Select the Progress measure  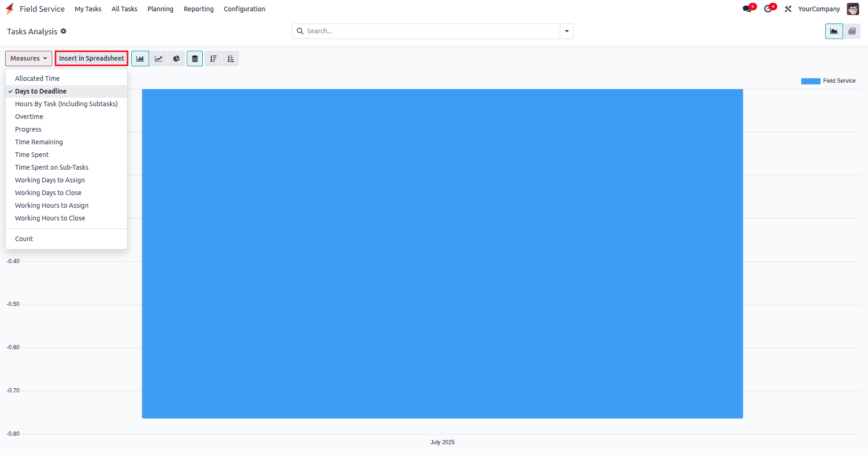coord(66,129)
